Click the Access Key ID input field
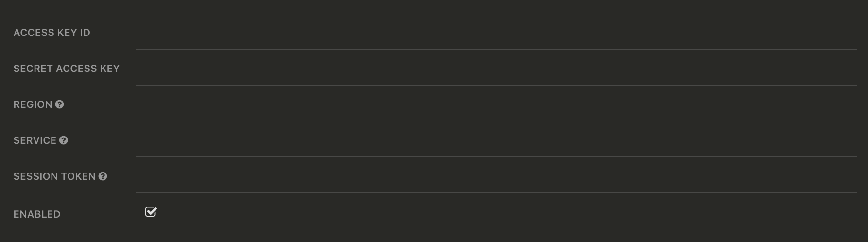868x242 pixels. tap(497, 33)
